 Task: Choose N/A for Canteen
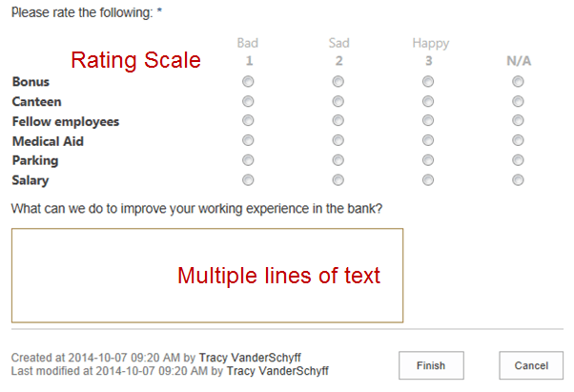coord(518,101)
